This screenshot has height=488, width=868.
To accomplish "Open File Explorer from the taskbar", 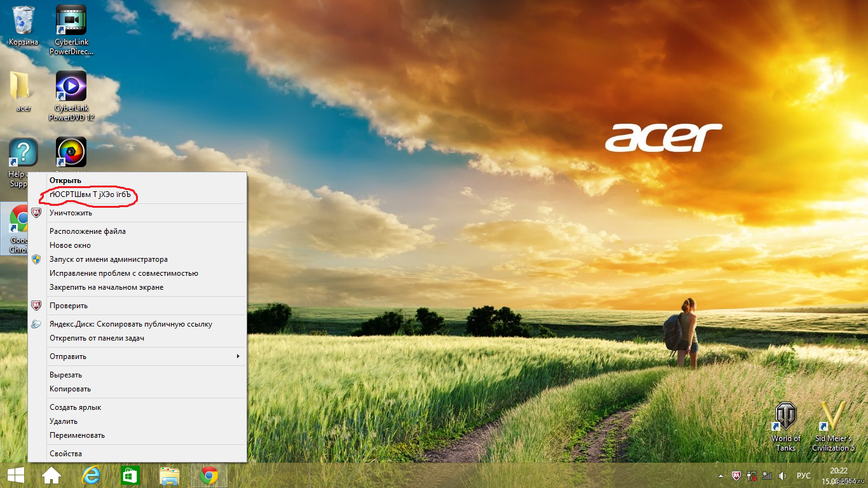I will 169,475.
